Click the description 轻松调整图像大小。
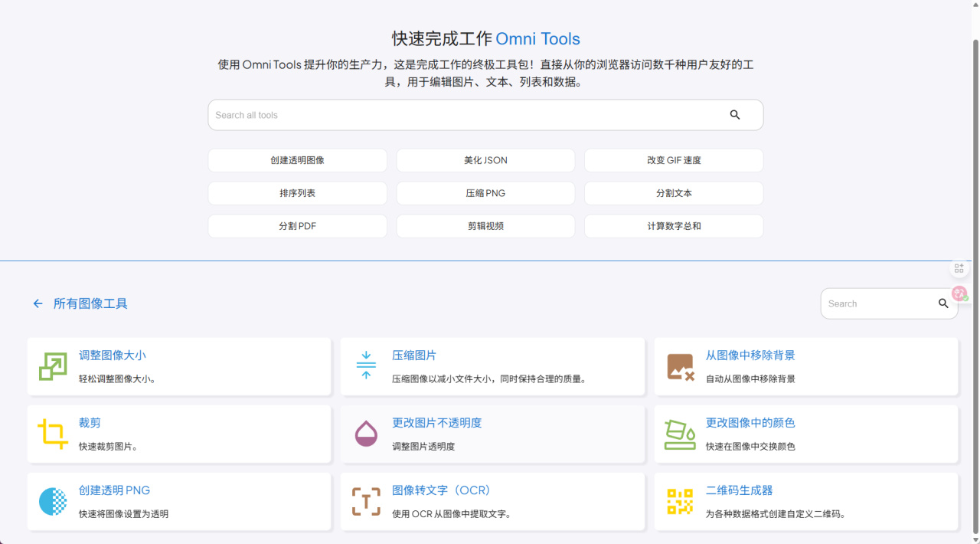 click(x=117, y=379)
